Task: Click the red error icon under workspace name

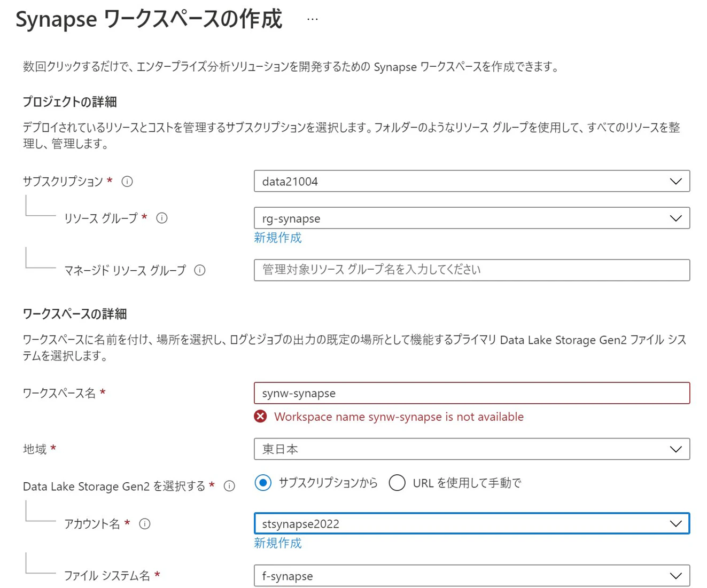Action: tap(260, 417)
